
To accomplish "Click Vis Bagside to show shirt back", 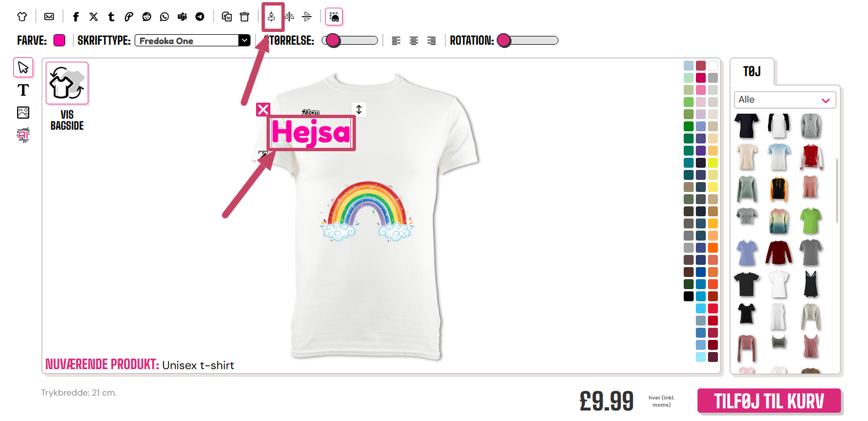I will pos(67,97).
